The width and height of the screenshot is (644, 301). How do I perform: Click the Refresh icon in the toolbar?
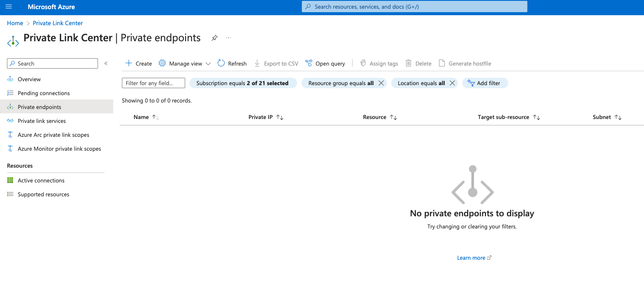[221, 63]
